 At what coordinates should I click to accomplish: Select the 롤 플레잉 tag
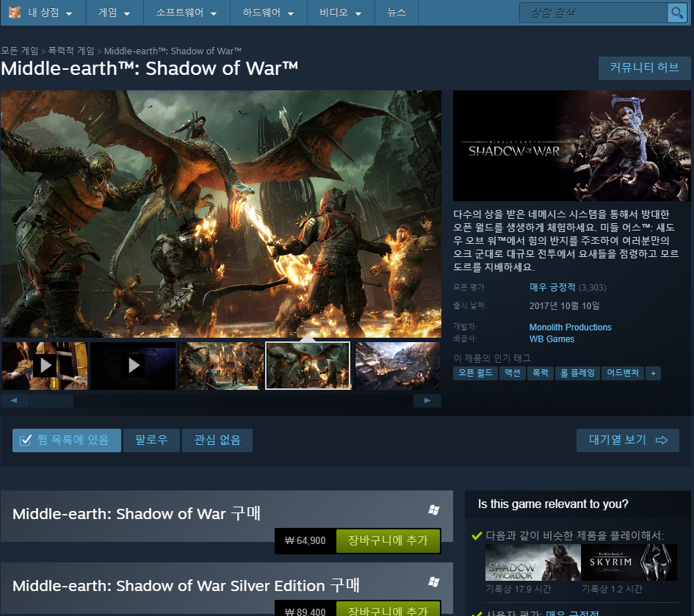577,373
